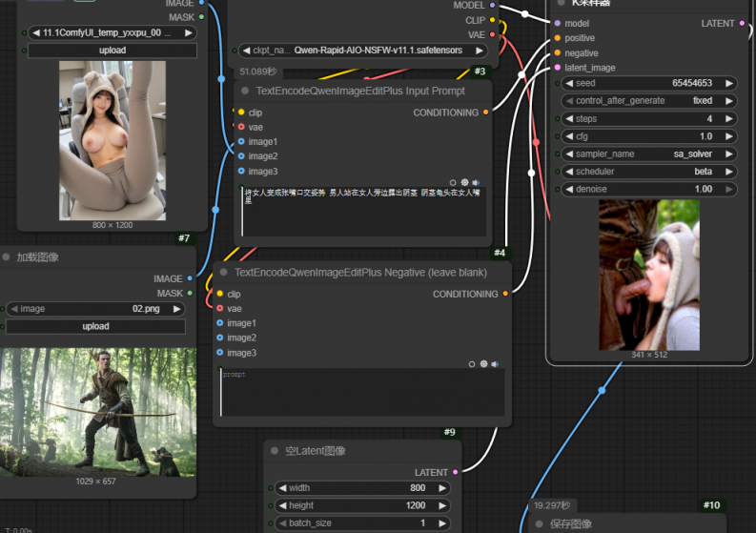The image size is (756, 533).
Task: Click upload button under 02.png image selector
Action: (95, 326)
